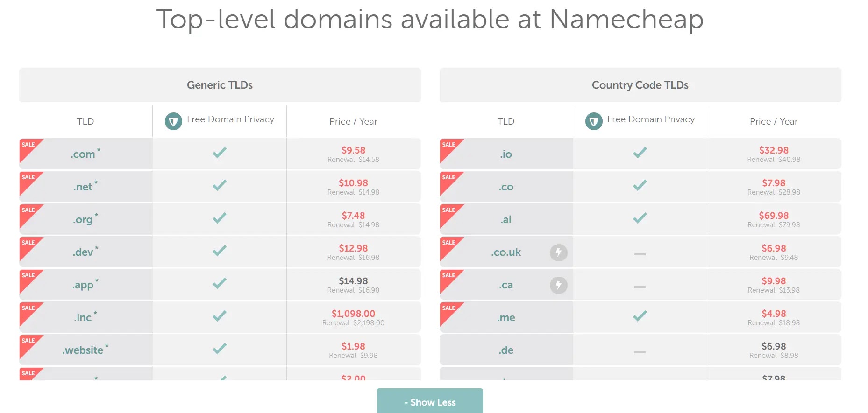Click the $9.58 price for .com
868x413 pixels.
pos(353,150)
